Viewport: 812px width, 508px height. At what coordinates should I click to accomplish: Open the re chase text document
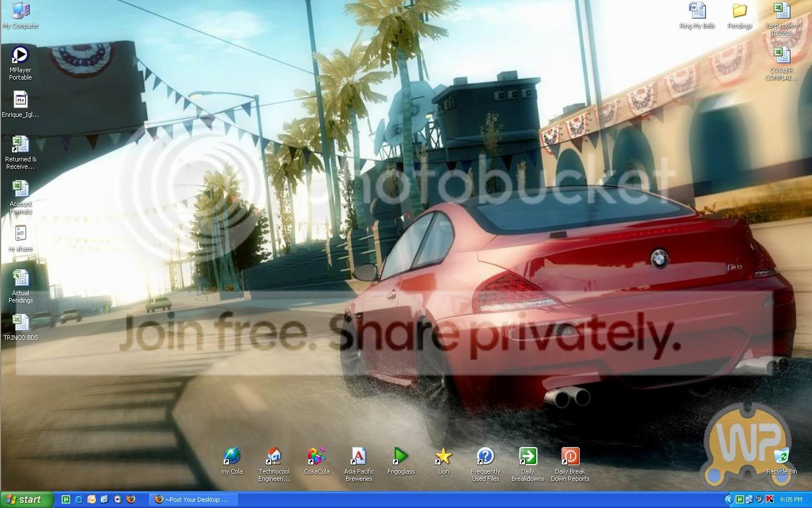(x=20, y=238)
